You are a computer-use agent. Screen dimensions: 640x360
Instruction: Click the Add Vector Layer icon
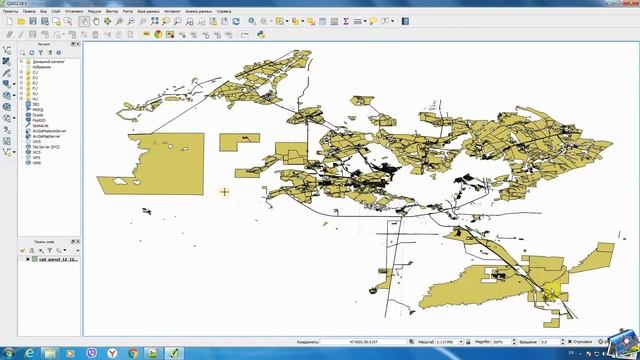pos(7,50)
